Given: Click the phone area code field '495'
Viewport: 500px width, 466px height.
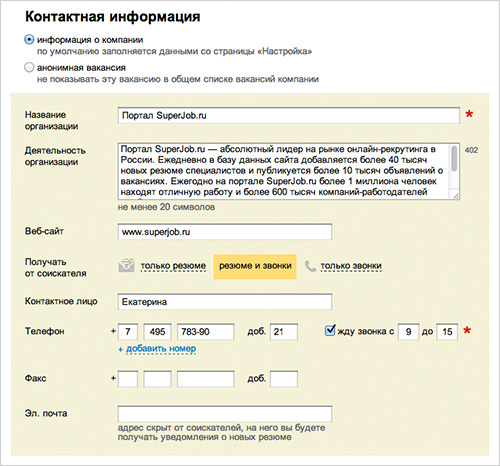Looking at the screenshot, I should click(x=157, y=331).
